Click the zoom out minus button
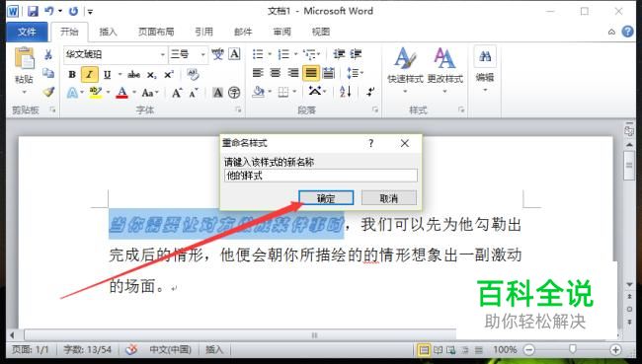Image resolution: width=642 pixels, height=364 pixels. pyautogui.click(x=529, y=349)
